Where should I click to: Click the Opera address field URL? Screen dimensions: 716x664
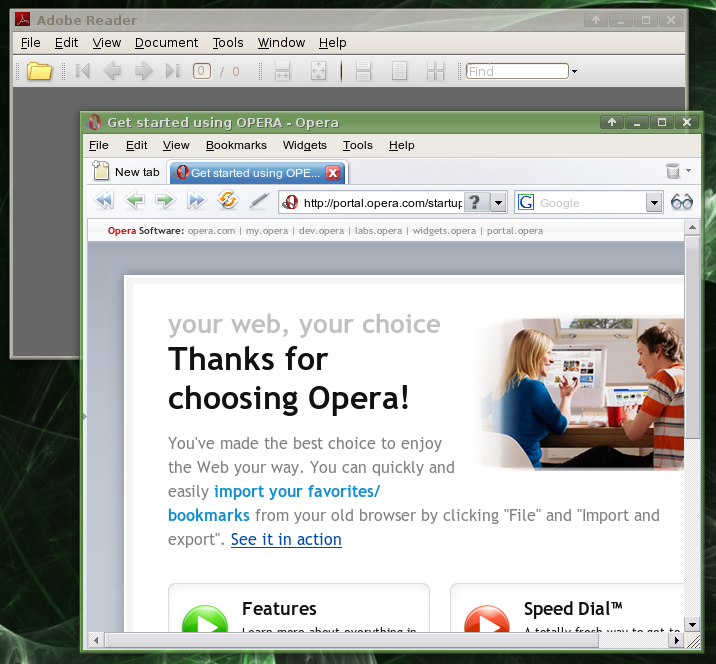[383, 203]
